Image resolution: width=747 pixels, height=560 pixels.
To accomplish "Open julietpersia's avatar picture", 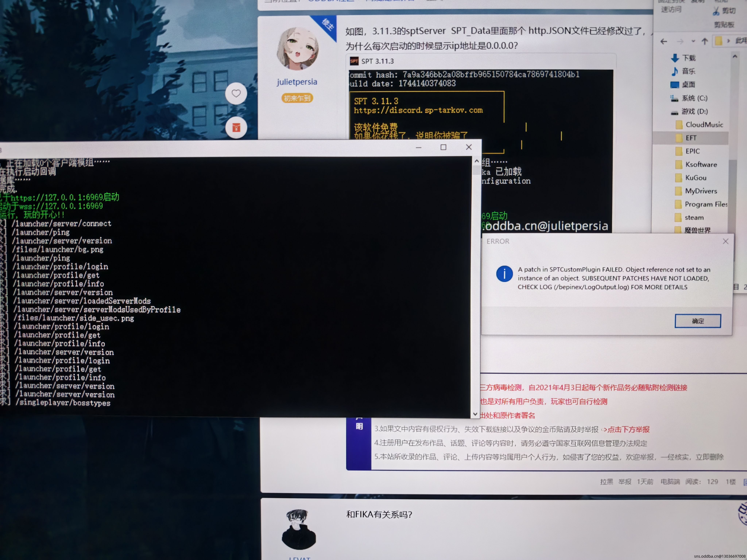I will tap(297, 49).
